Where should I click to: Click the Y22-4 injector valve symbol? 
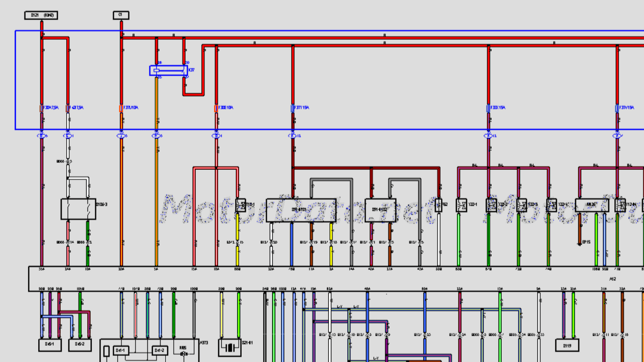coord(551,205)
